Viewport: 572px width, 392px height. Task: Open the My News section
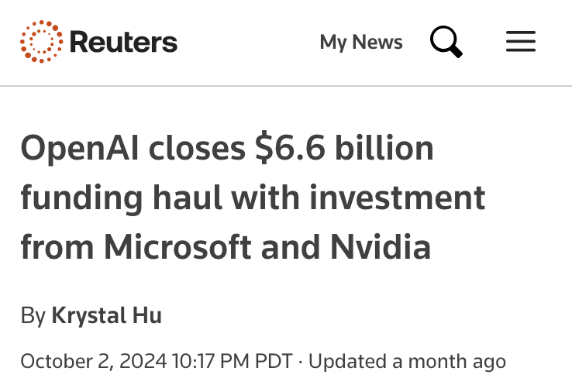[361, 42]
